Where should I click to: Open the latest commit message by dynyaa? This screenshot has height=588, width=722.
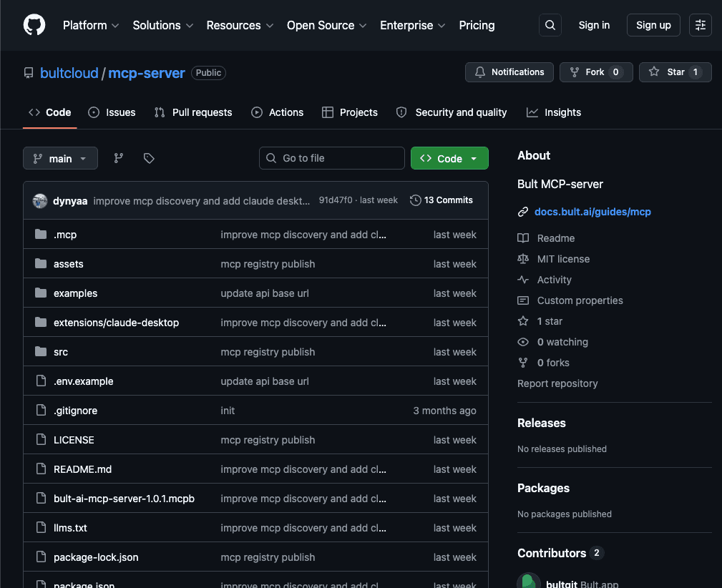pos(202,201)
